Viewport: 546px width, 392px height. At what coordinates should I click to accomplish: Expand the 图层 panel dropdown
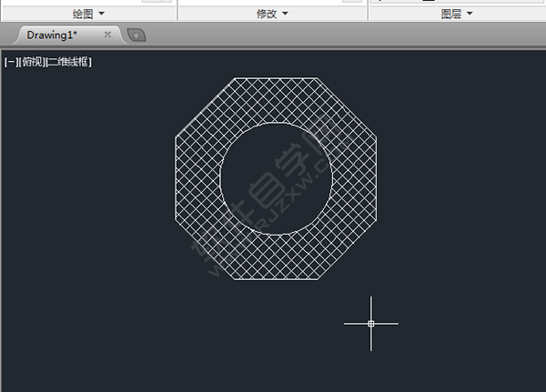pos(457,14)
